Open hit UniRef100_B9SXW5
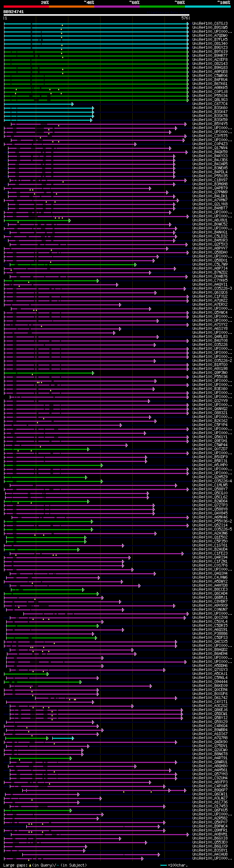The image size is (234, 868). pyautogui.click(x=210, y=28)
